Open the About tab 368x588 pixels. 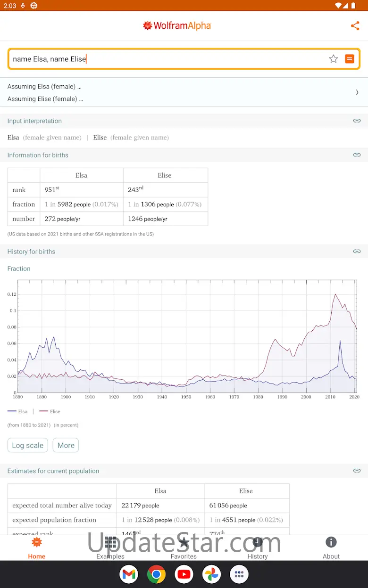331,548
